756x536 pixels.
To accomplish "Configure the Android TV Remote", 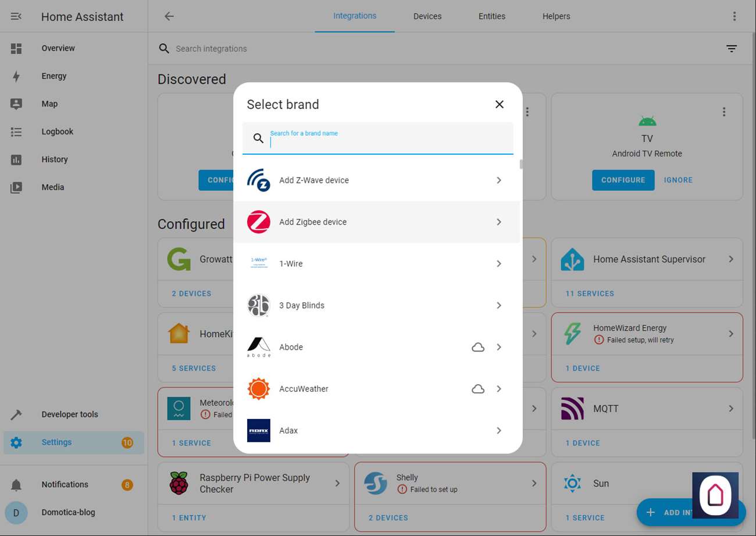I will click(x=623, y=180).
